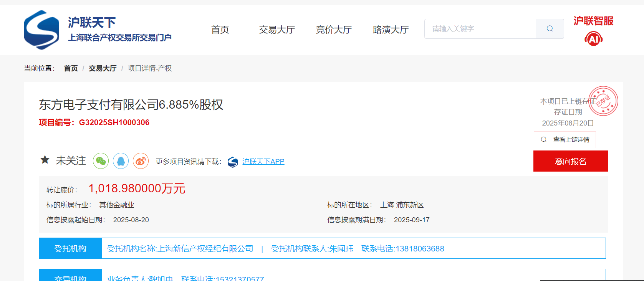644x281 pixels.
Task: Click the red 已存证 stamp seal
Action: [x=603, y=101]
